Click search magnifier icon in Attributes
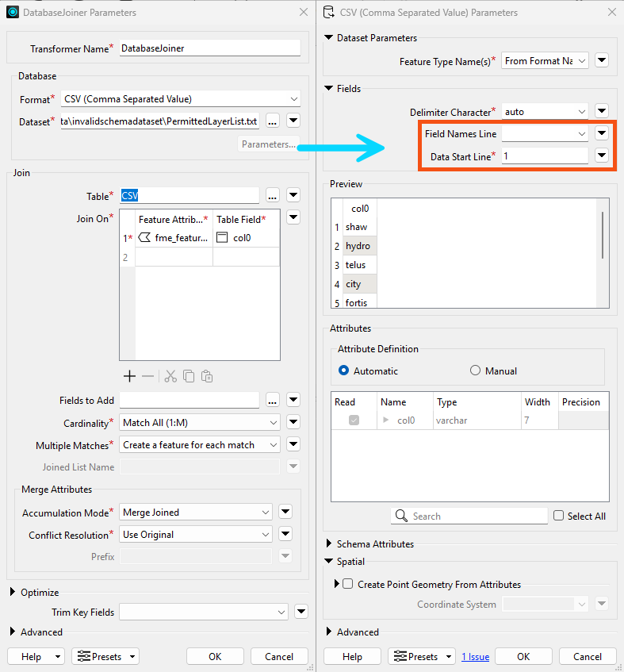Screen dimensions: 624x672 401,516
